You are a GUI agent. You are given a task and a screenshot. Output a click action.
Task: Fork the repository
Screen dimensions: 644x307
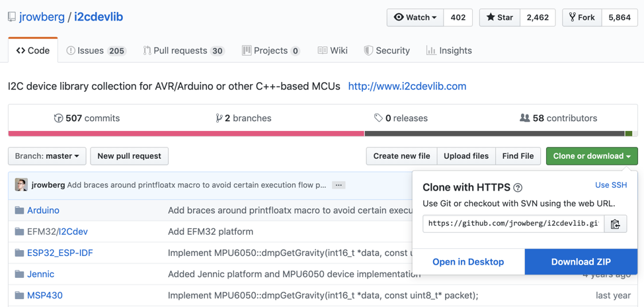[582, 18]
